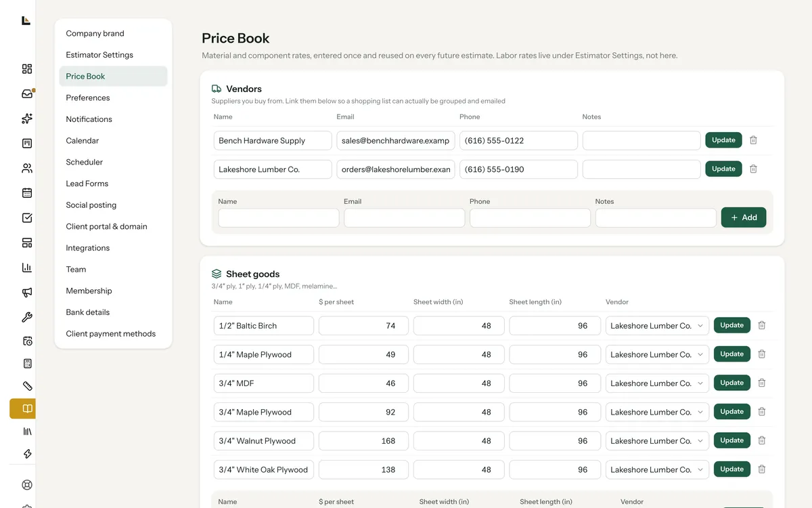812x508 pixels.
Task: Open the kanban board icon in sidebar
Action: pyautogui.click(x=27, y=143)
